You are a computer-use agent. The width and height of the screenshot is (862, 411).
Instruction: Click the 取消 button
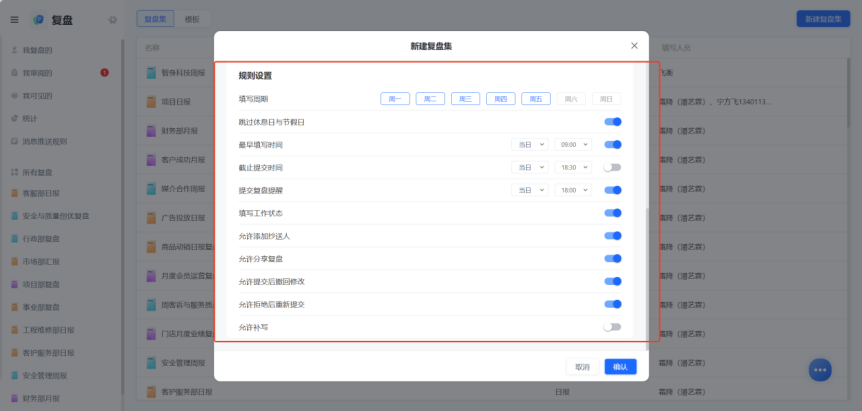pyautogui.click(x=583, y=367)
